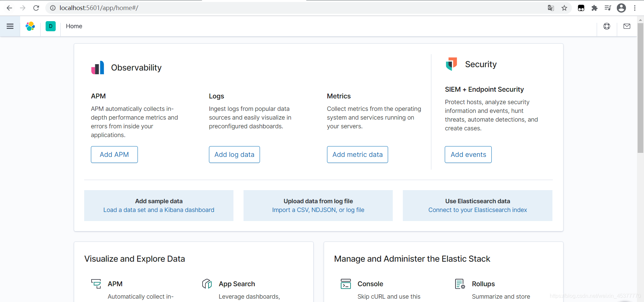Click the Observability heading

(x=136, y=68)
